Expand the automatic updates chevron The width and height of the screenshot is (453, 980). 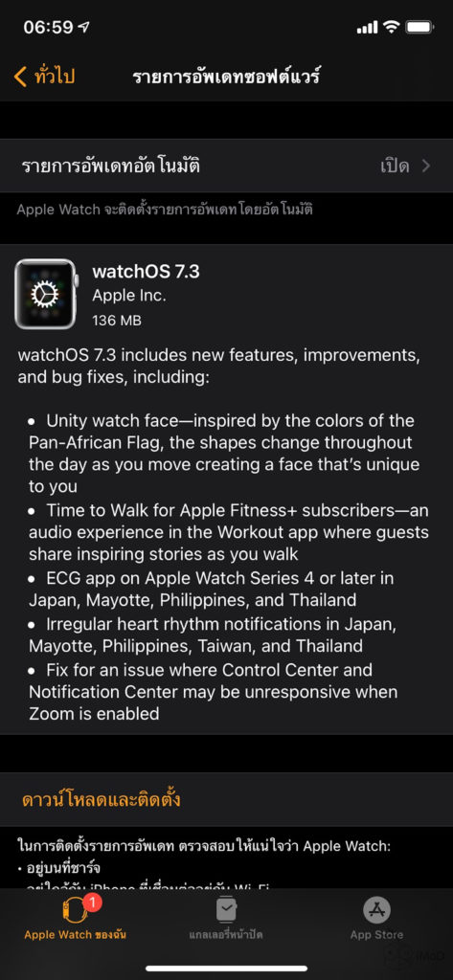426,166
